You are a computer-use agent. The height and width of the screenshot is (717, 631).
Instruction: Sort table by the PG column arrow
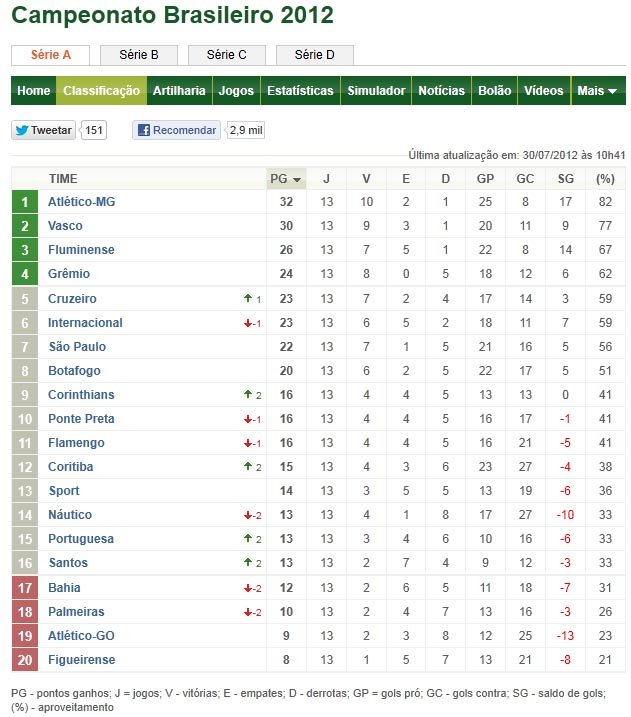pyautogui.click(x=297, y=180)
